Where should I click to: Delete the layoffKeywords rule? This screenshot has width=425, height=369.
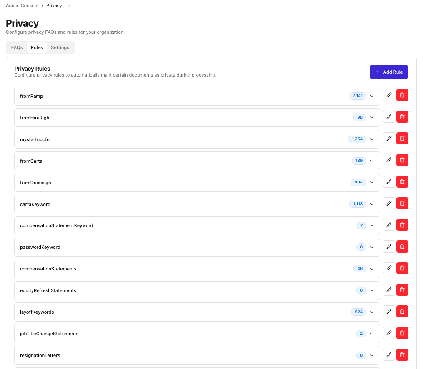[402, 312]
